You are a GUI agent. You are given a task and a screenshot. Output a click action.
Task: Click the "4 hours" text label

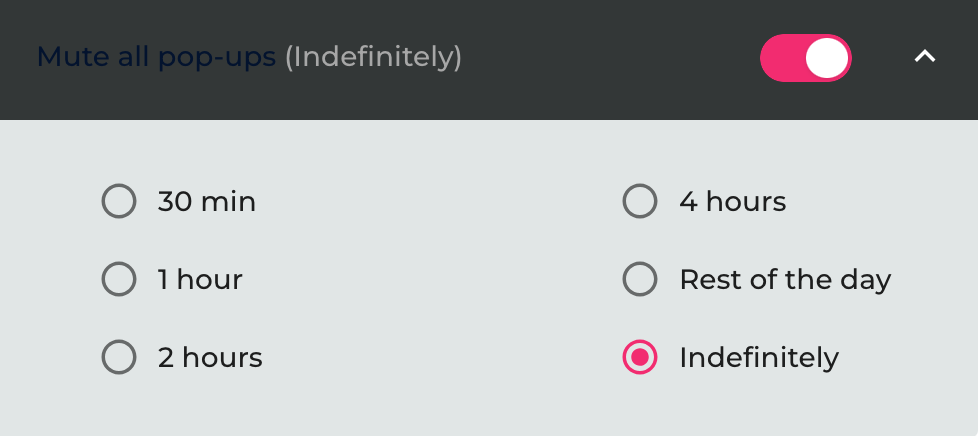click(x=733, y=202)
